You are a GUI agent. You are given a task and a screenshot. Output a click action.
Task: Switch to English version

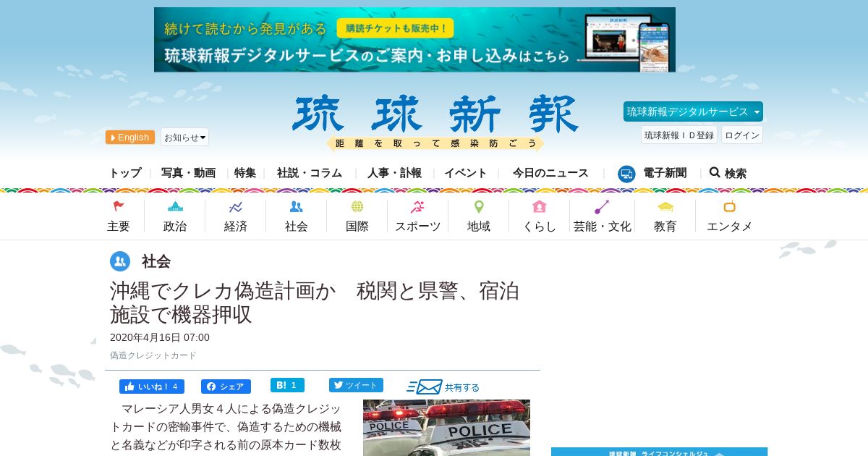pos(130,137)
